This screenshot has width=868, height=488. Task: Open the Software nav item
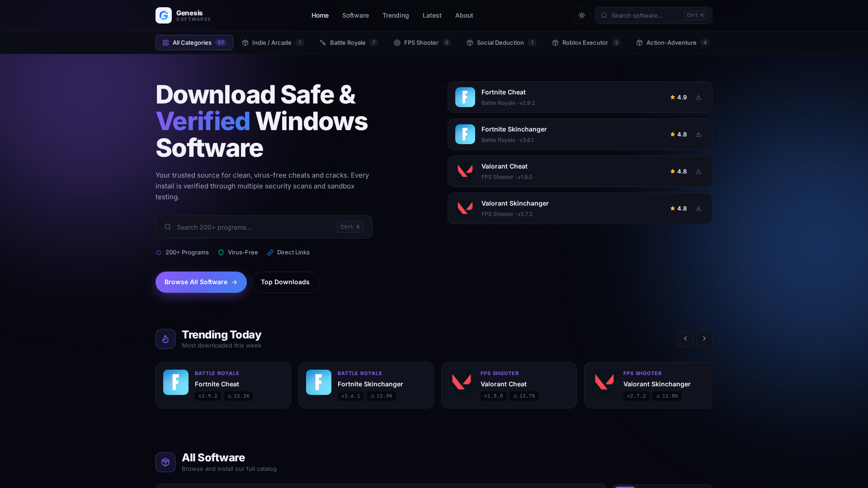coord(355,15)
